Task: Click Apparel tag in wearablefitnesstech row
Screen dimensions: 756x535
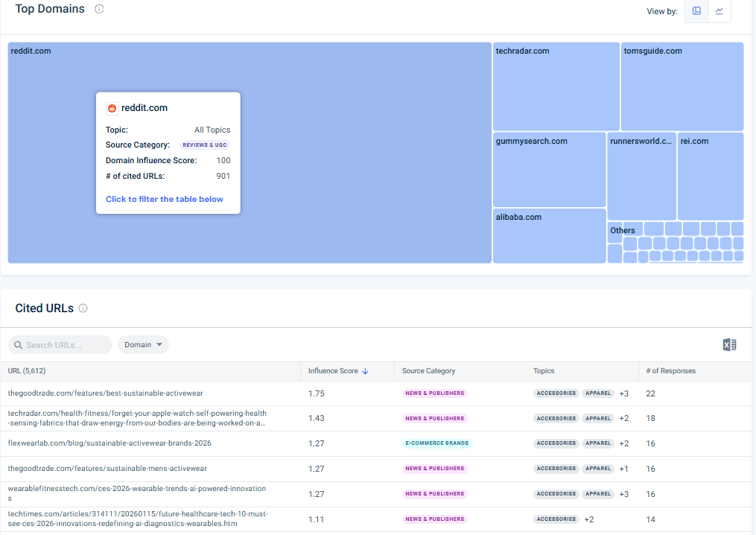Action: (598, 493)
